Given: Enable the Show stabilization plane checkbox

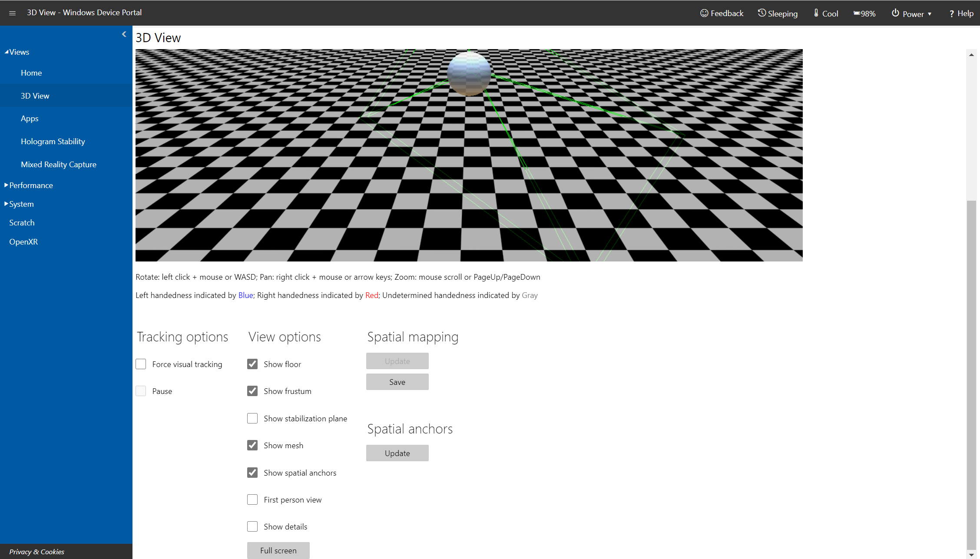Looking at the screenshot, I should coord(253,418).
